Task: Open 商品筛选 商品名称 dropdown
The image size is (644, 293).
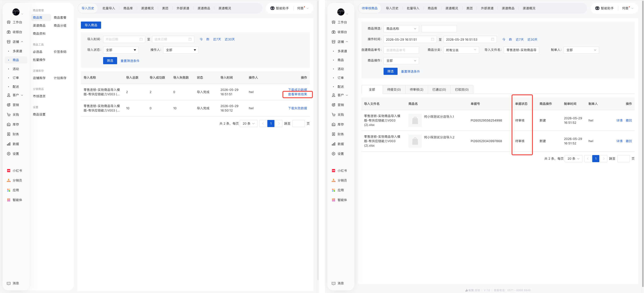Action: [401, 29]
